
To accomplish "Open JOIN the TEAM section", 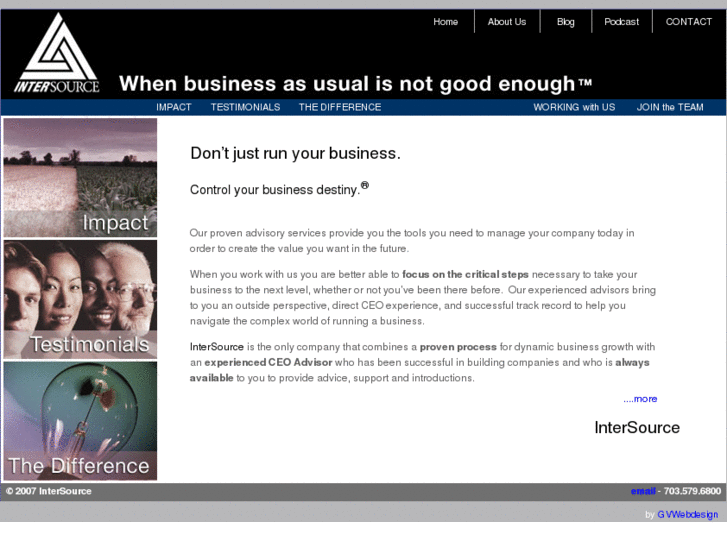I will (x=670, y=107).
